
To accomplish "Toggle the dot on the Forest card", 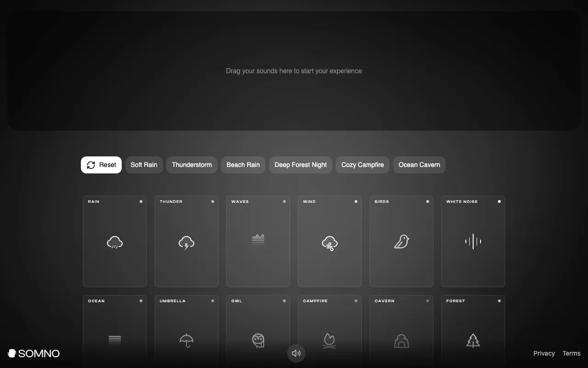I will pyautogui.click(x=499, y=301).
